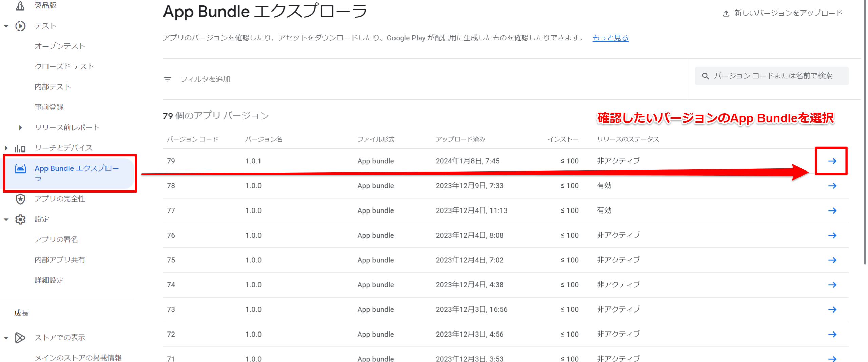This screenshot has height=362, width=868.
Task: Collapse the テスト section arrow
Action: point(6,26)
